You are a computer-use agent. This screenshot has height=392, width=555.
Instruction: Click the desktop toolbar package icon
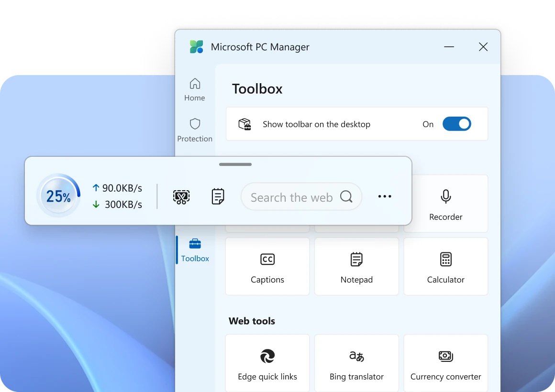[x=244, y=124]
